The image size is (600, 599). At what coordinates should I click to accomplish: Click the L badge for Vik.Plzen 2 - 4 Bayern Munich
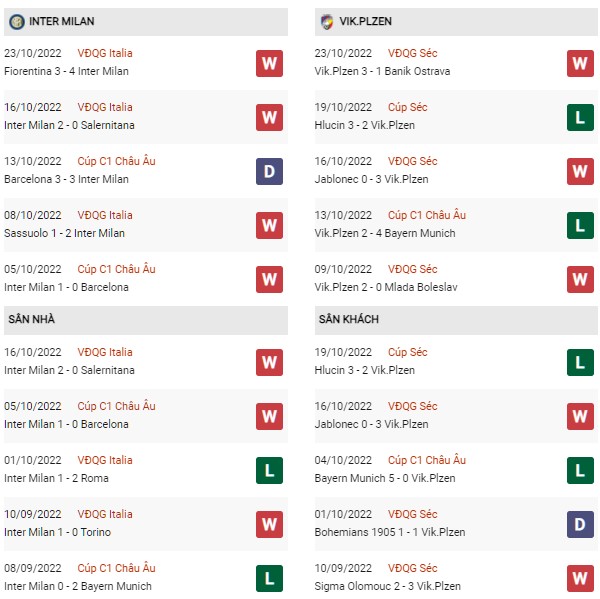click(x=580, y=225)
